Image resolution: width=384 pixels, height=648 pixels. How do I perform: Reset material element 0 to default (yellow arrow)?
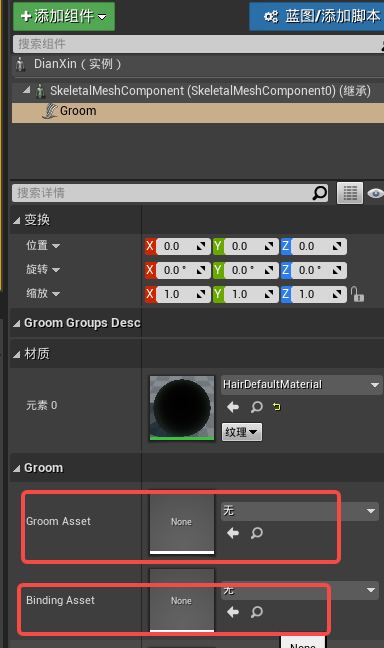(277, 407)
